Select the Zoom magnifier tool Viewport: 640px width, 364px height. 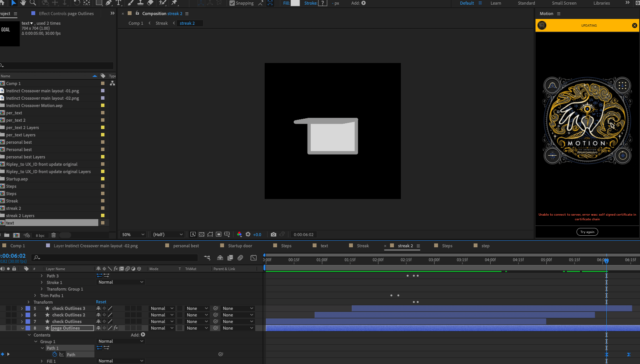click(x=33, y=3)
